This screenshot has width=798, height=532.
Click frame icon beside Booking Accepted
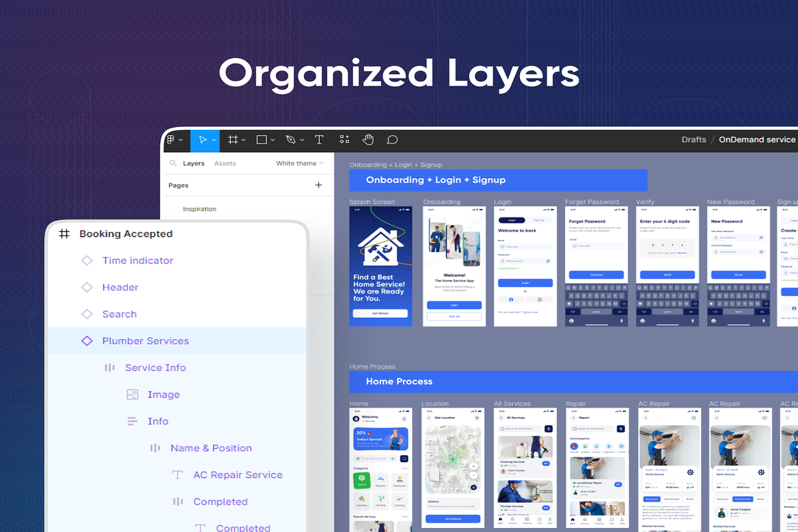64,234
